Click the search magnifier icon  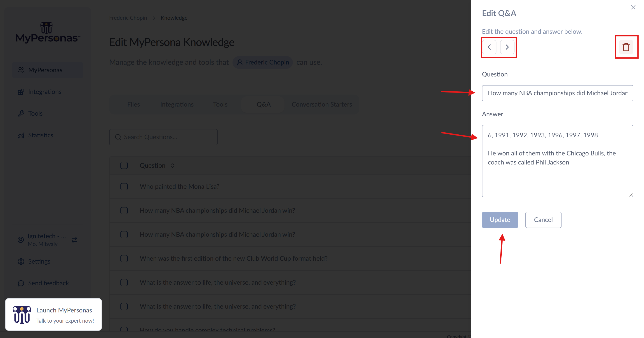coord(118,137)
